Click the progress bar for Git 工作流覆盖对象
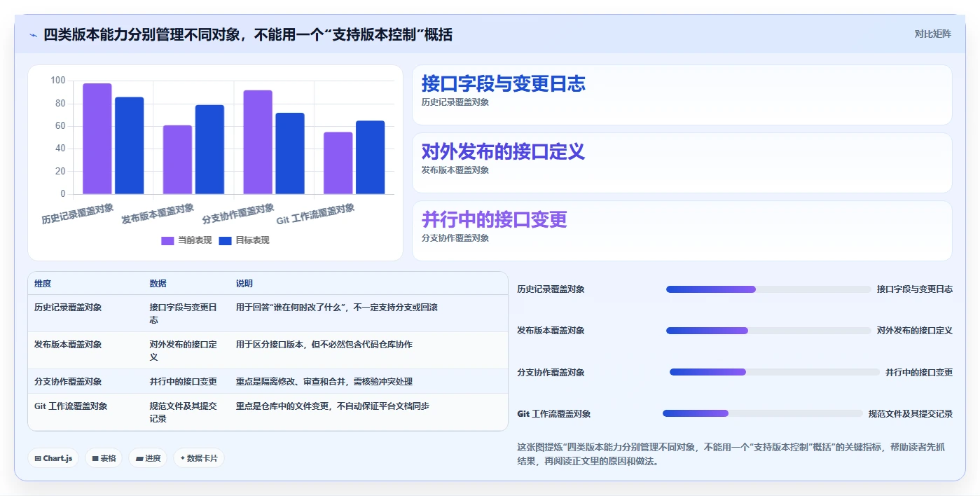This screenshot has height=496, width=980. pos(763,413)
